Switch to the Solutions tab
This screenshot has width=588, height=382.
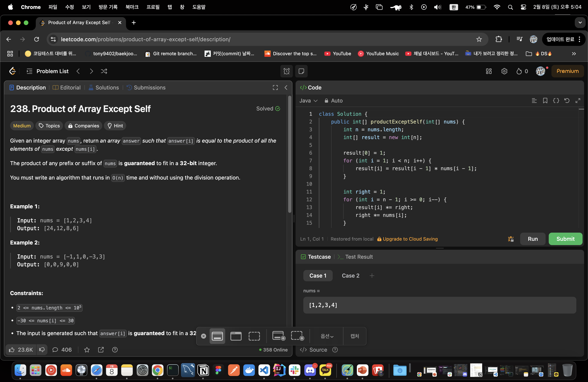pyautogui.click(x=103, y=88)
